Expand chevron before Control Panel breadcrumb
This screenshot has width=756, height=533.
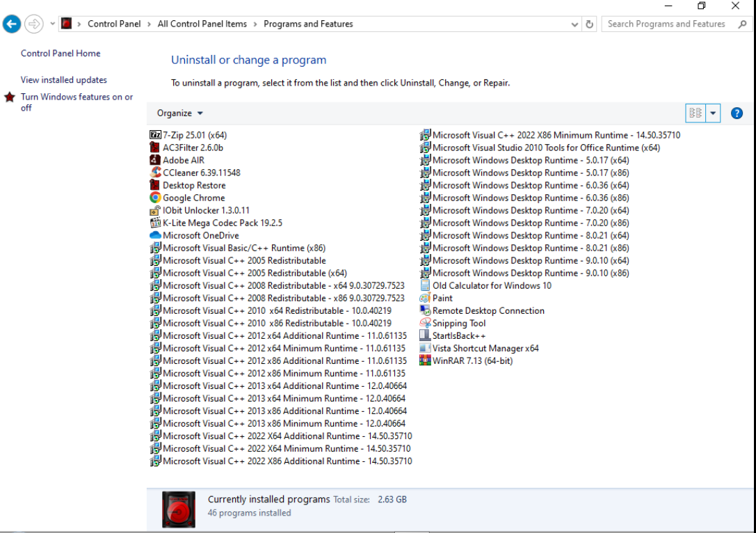[x=79, y=24]
